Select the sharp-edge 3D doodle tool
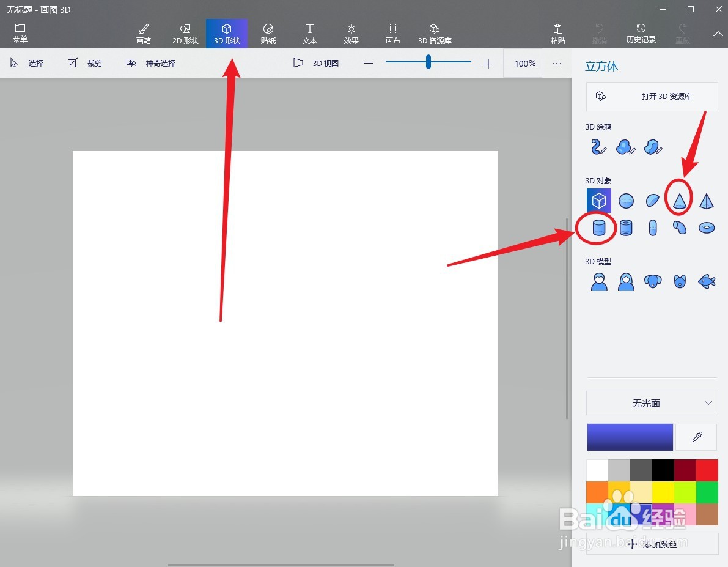This screenshot has width=728, height=567. (x=653, y=147)
